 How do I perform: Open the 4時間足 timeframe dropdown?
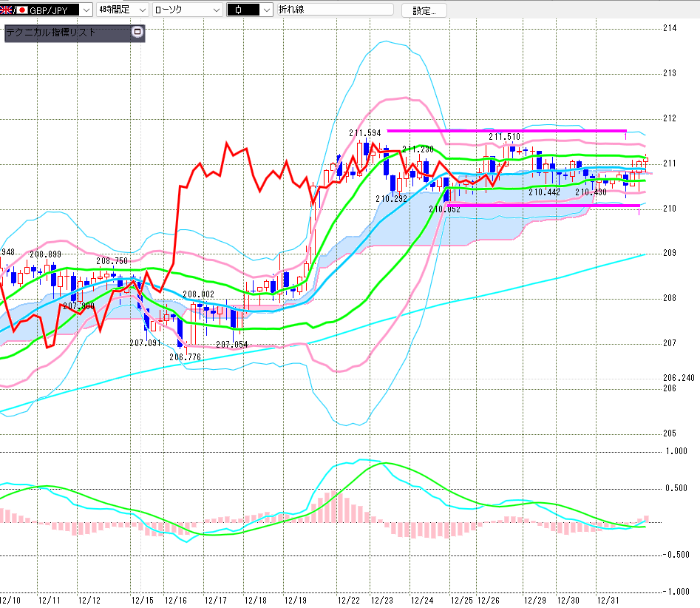click(143, 10)
